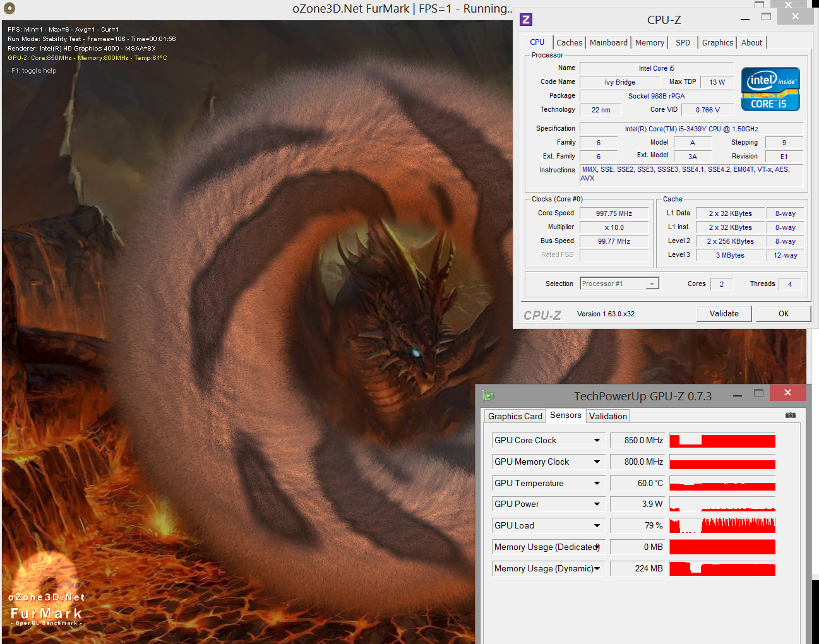
Task: Click the Level 3 cache '3 MBytes' value
Action: [x=730, y=255]
